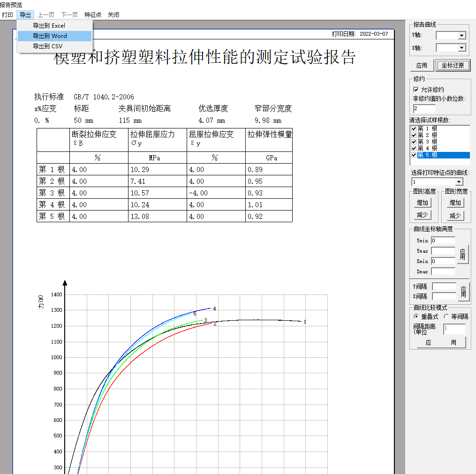Click 增加 under 图形宽度
Image resolution: width=476 pixels, height=474 pixels.
(455, 203)
